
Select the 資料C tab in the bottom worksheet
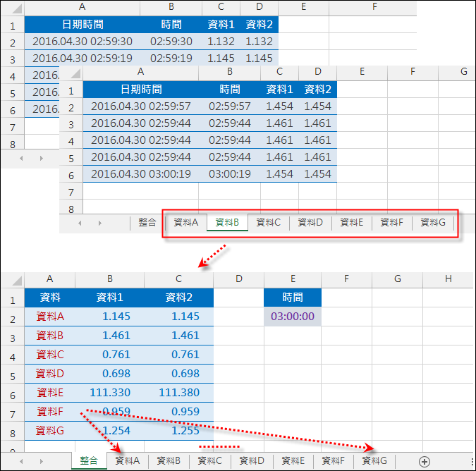(209, 461)
